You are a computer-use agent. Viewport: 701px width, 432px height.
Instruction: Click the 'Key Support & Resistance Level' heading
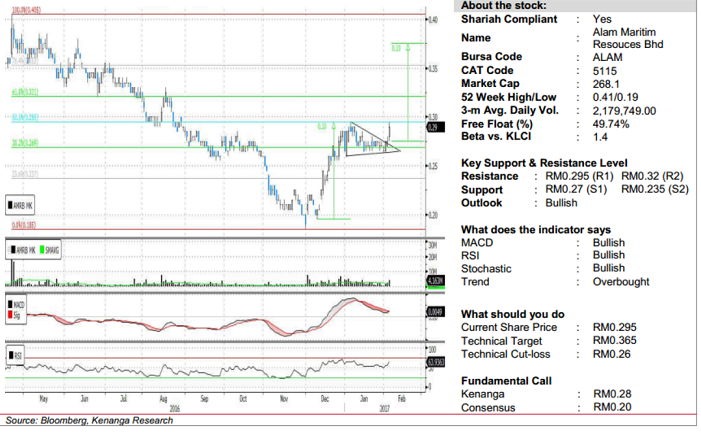[x=544, y=163]
